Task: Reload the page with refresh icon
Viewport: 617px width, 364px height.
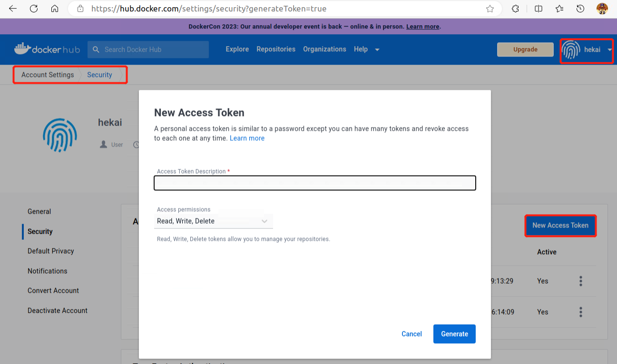Action: pos(34,9)
